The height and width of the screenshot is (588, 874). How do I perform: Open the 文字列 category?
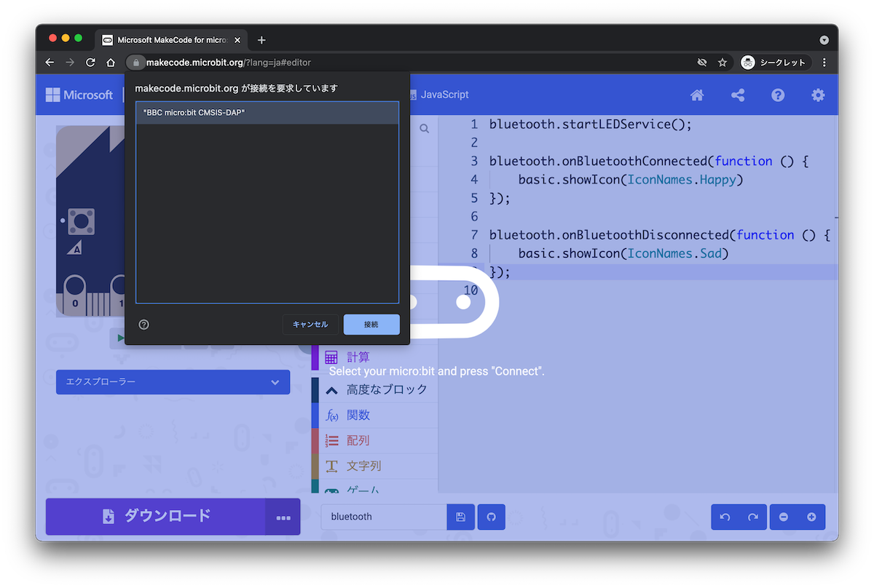pos(374,466)
